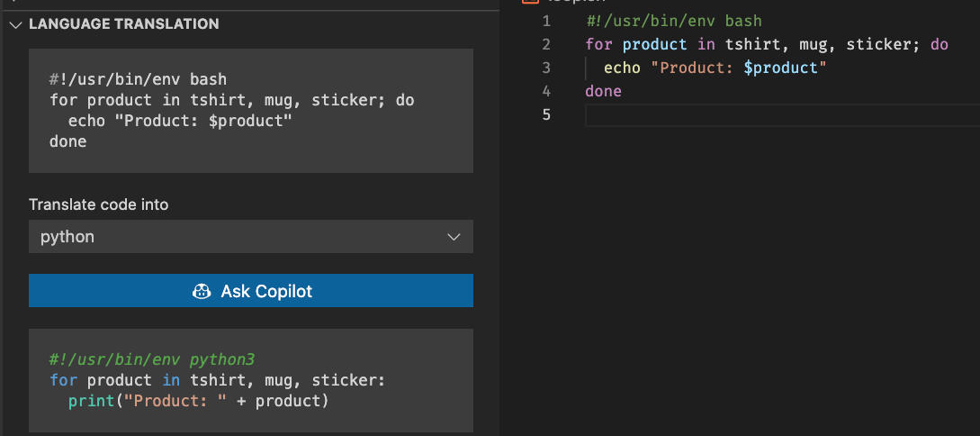Screen dimensions: 980x436
Task: Click the '#!/usr/bin/env python3' output line
Action: tap(152, 359)
